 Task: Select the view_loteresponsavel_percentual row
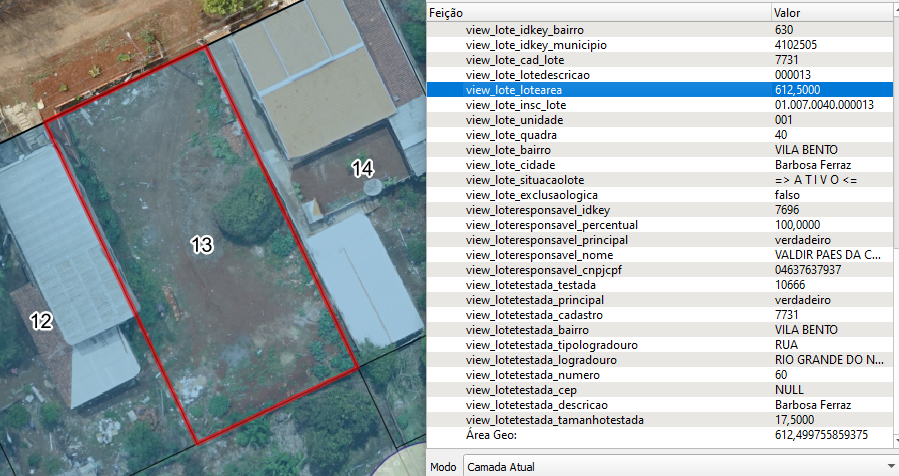pos(660,225)
